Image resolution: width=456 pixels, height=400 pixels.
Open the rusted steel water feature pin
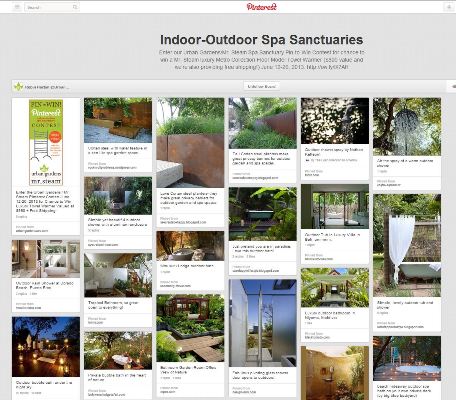[x=118, y=120]
